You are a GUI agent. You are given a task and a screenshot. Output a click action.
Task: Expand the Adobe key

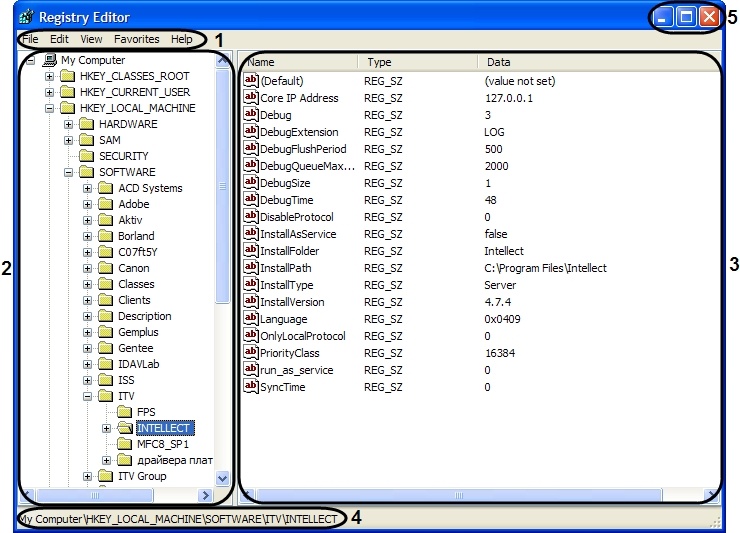[x=88, y=204]
